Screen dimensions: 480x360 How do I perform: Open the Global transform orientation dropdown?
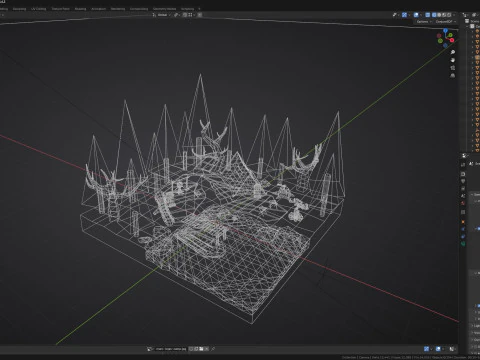click(162, 15)
